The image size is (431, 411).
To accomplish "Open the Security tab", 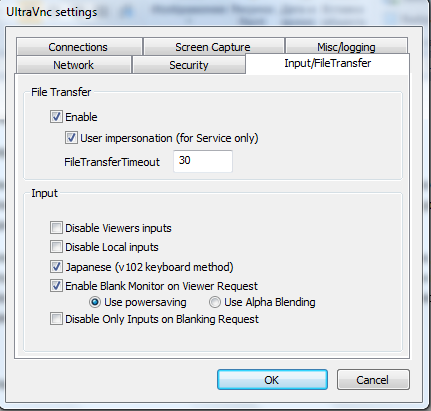I will click(x=189, y=65).
